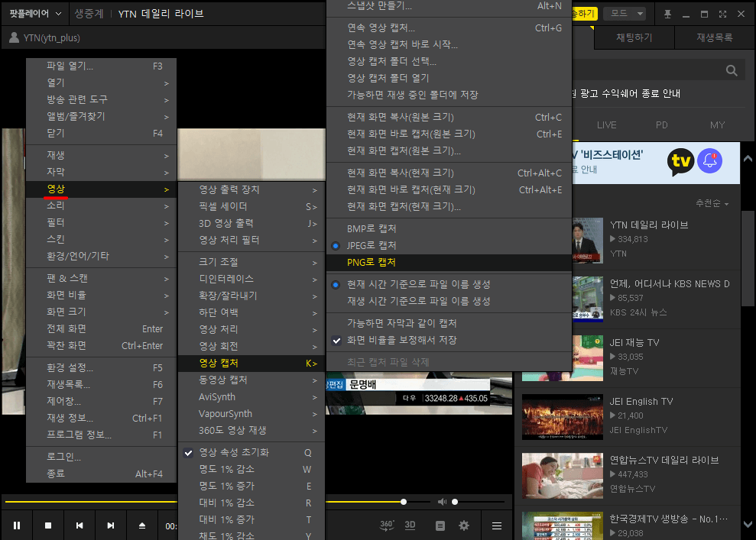Click the 영상 캡처 폴더 열기 item
The height and width of the screenshot is (540, 756).
449,78
